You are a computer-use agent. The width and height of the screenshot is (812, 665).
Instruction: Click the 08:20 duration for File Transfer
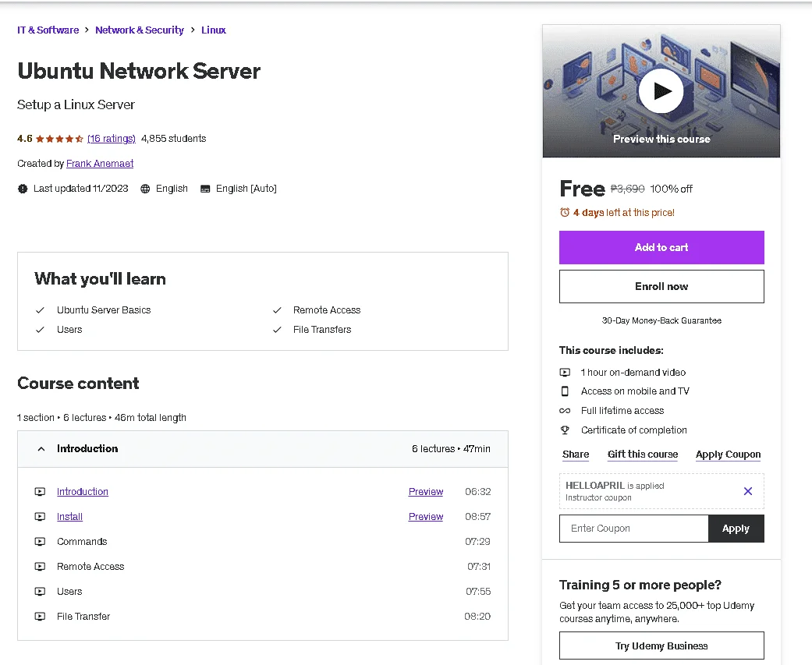coord(477,617)
